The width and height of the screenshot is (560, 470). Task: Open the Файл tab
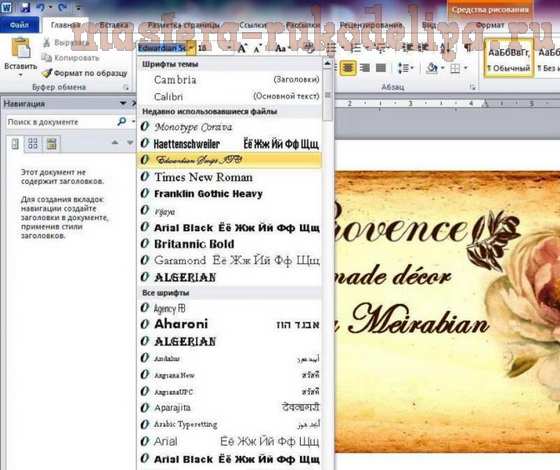[19, 25]
